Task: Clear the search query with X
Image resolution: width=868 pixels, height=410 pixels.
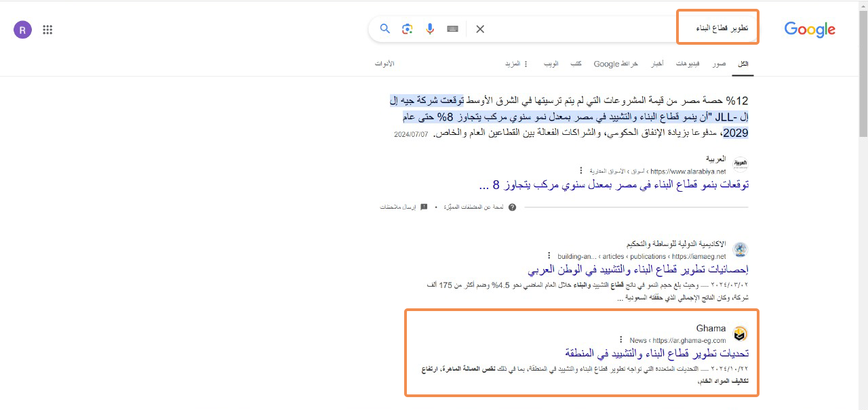Action: pyautogui.click(x=480, y=28)
